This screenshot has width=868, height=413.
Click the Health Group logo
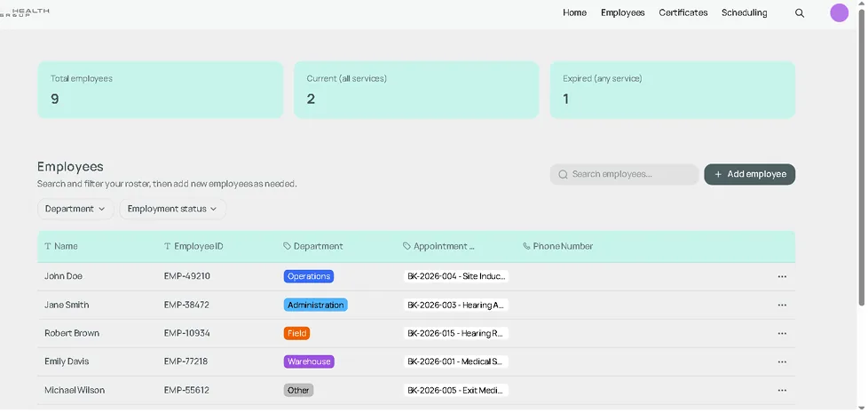(24, 12)
